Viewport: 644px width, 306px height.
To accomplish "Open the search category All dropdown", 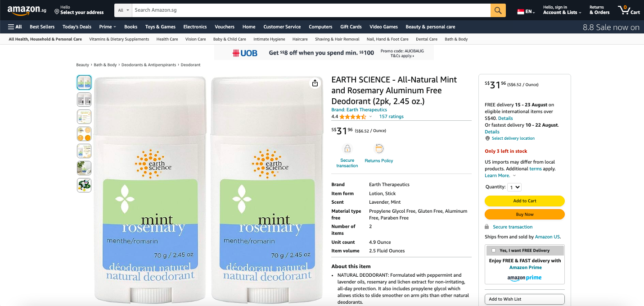I will [123, 10].
